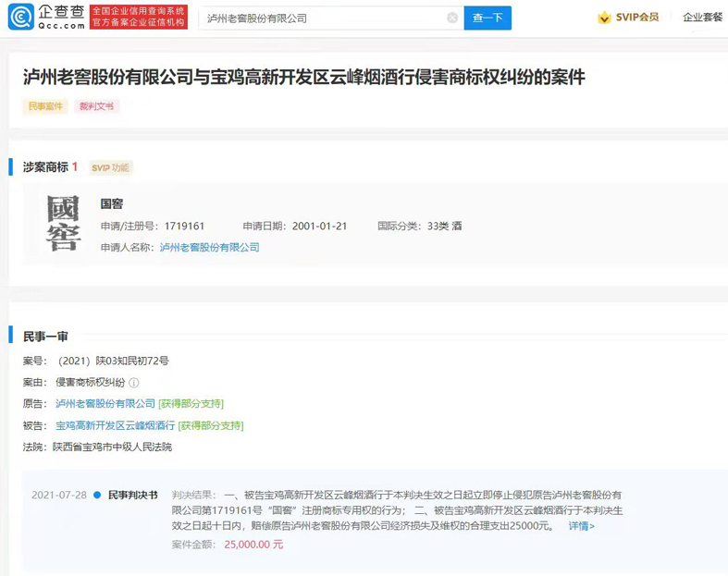Open applicant link 泸州老窖股份有限公司 in trademark card
This screenshot has height=576, width=728.
209,248
